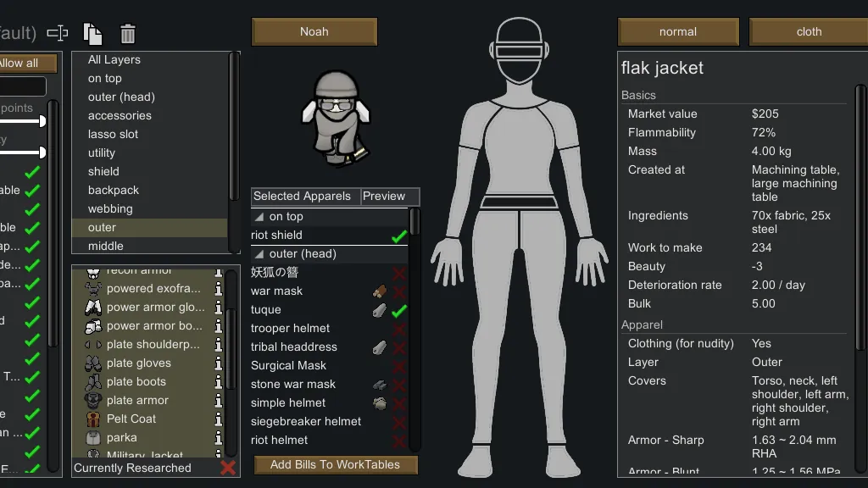Screen dimensions: 868x488
Task: Click the copy outfit icon
Action: click(92, 33)
